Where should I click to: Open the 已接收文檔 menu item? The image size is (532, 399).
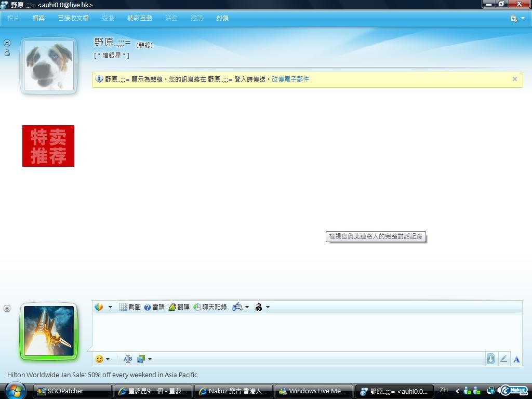point(73,18)
